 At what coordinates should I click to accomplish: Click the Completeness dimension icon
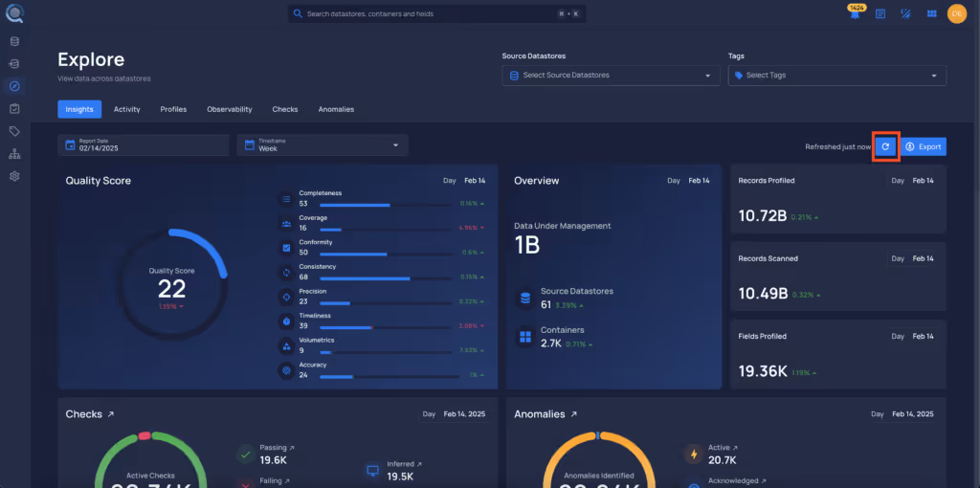click(x=286, y=199)
